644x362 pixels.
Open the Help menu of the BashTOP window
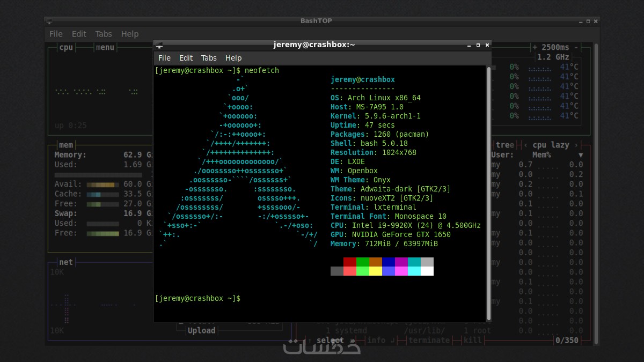click(130, 34)
